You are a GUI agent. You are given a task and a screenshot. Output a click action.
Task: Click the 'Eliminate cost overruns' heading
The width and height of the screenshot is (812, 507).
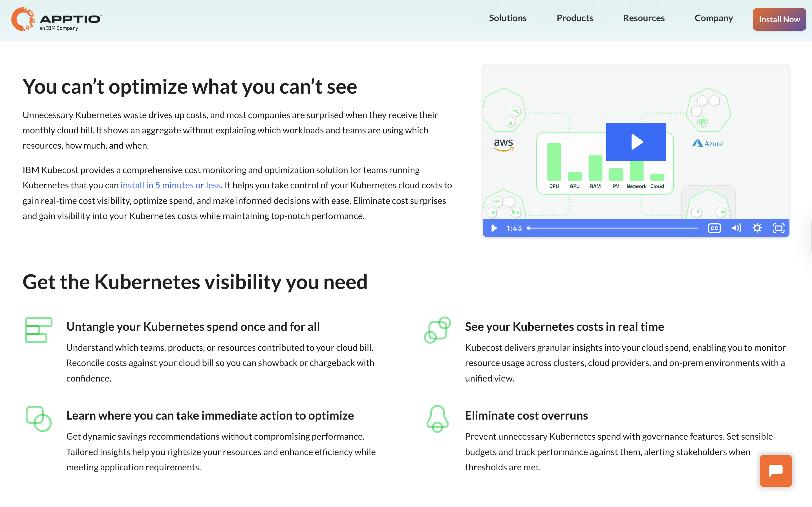coord(526,415)
